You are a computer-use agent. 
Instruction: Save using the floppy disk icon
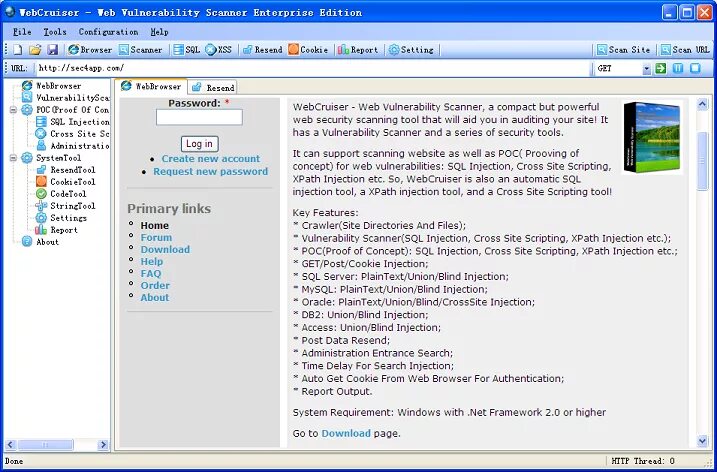[53, 50]
